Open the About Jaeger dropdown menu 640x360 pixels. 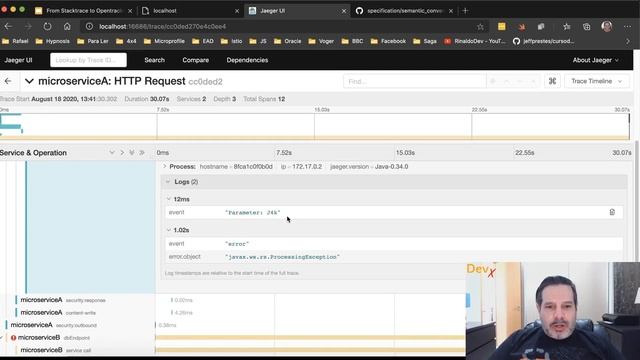click(596, 60)
